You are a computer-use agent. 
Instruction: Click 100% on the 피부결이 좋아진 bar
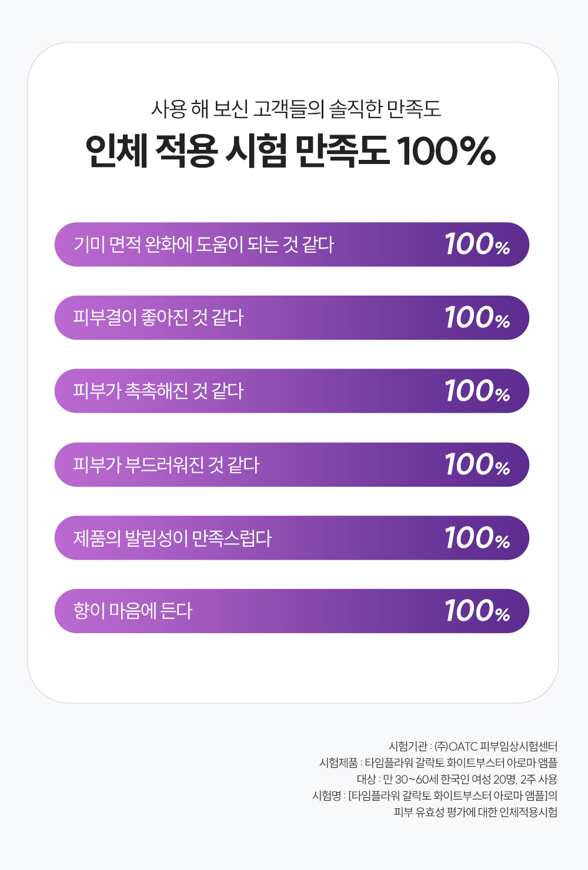coord(477,318)
